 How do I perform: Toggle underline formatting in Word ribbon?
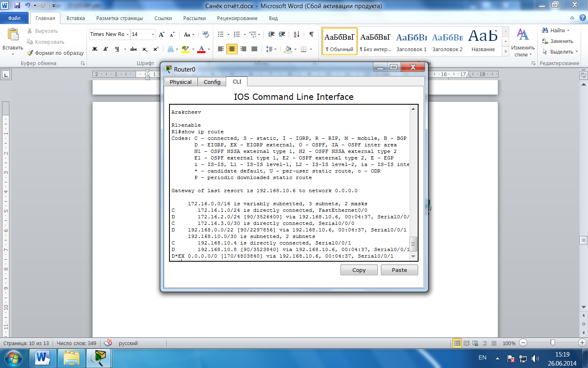click(117, 49)
